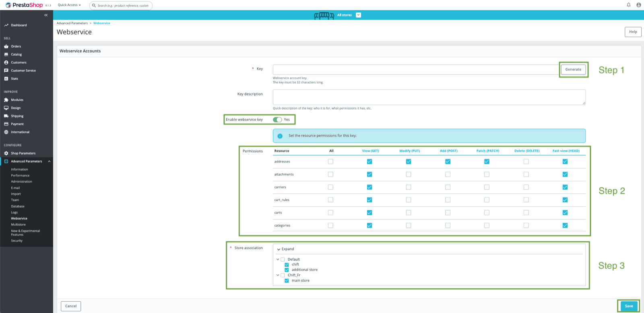Open the user profile avatar
Screen dimensions: 644x313
coord(638,5)
